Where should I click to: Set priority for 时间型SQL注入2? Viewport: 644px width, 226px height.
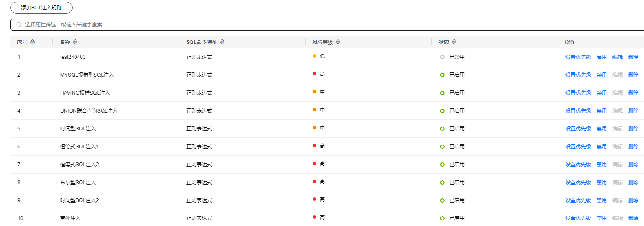coord(578,200)
